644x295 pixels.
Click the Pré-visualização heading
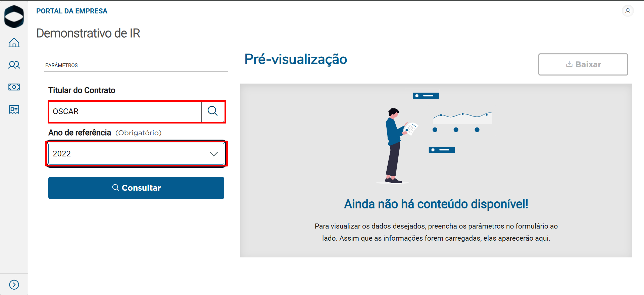[296, 59]
